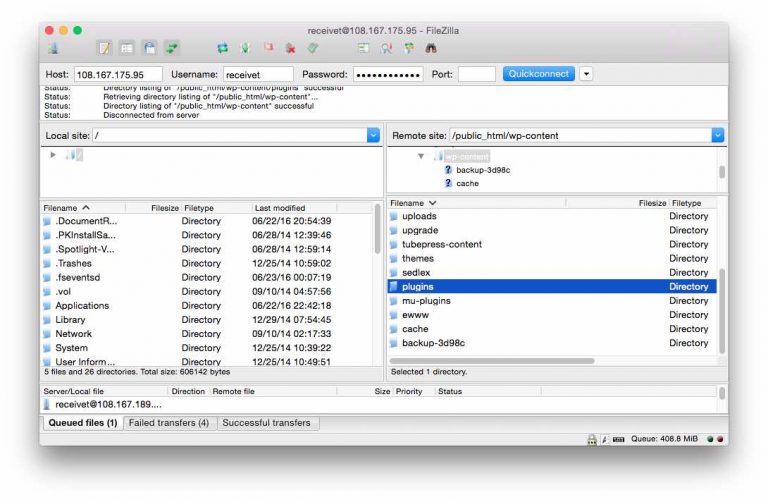Select the plugins folder icon
The image size is (768, 502).
[x=393, y=287]
